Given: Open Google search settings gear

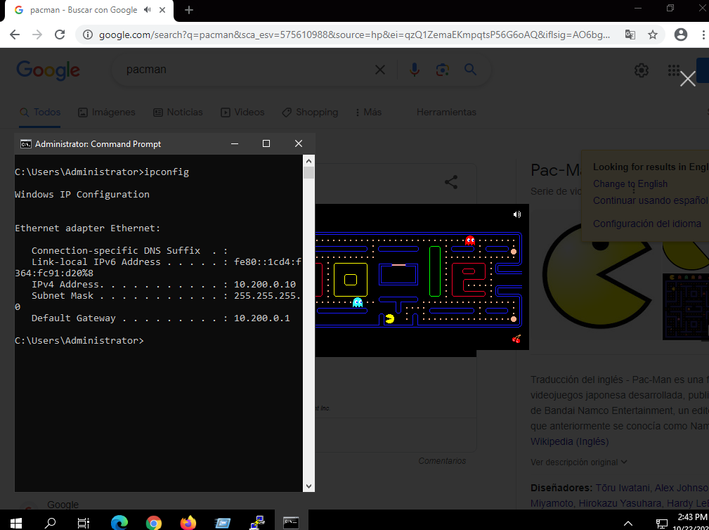Looking at the screenshot, I should 642,70.
